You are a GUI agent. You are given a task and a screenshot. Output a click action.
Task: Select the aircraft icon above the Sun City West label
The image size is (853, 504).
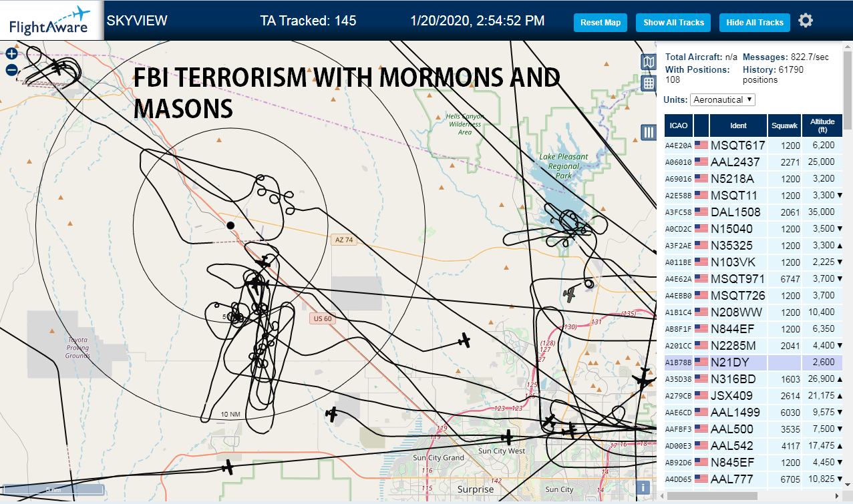click(x=508, y=437)
